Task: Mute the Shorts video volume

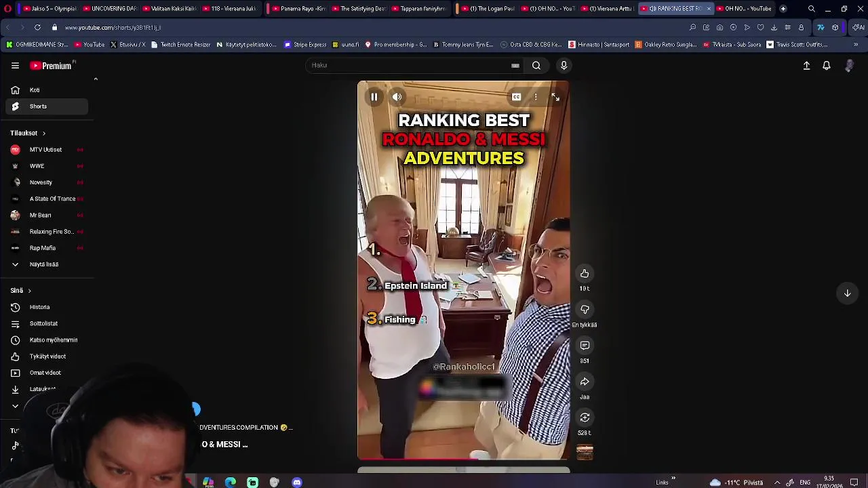Action: pos(397,97)
